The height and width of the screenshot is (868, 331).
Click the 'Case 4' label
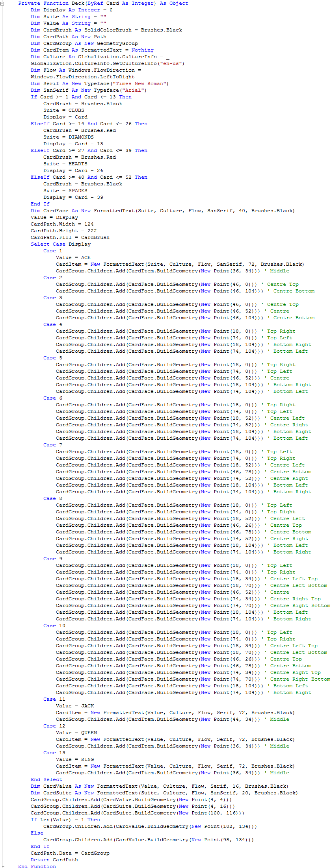click(53, 324)
